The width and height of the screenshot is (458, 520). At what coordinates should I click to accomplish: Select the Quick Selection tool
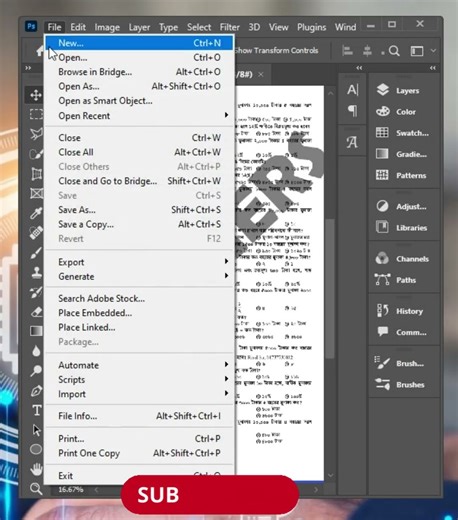(x=36, y=154)
